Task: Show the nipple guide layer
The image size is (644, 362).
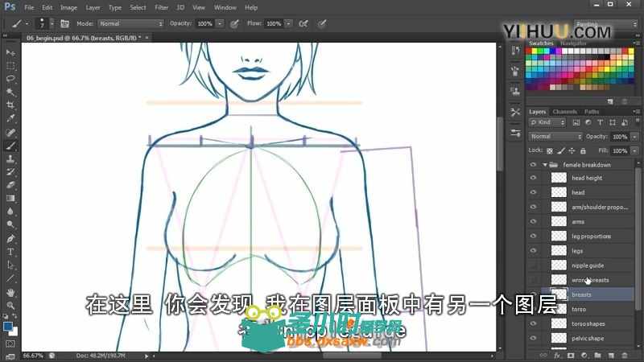Action: point(533,265)
